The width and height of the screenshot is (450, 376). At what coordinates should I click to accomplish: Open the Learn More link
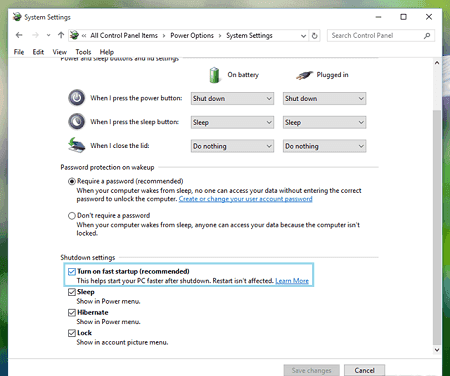click(292, 281)
